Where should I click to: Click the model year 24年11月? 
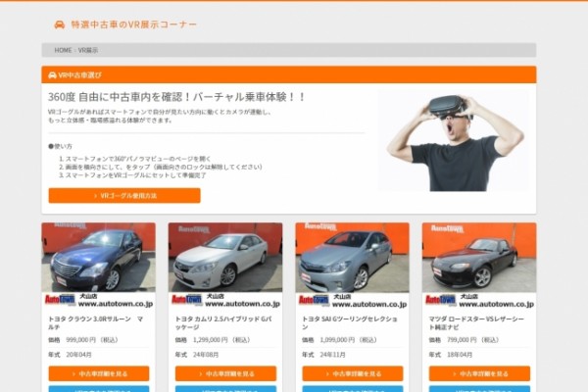332,355
